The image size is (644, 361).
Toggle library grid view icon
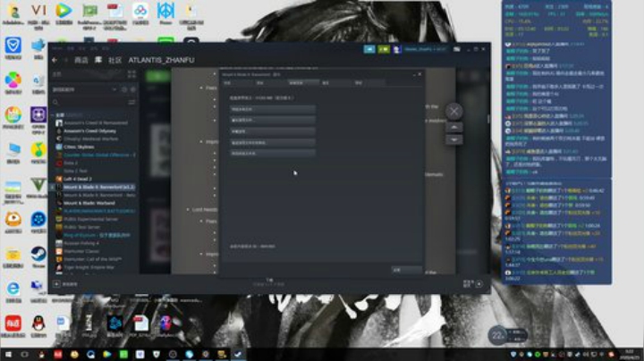[x=131, y=74]
